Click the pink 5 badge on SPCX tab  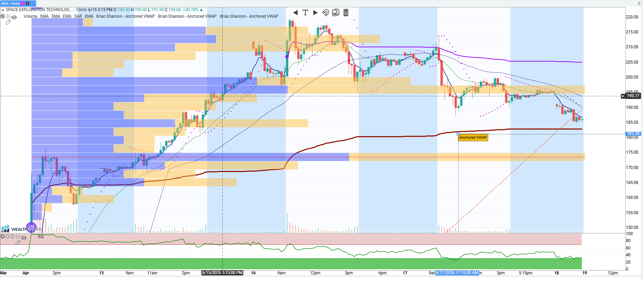pos(23,3)
